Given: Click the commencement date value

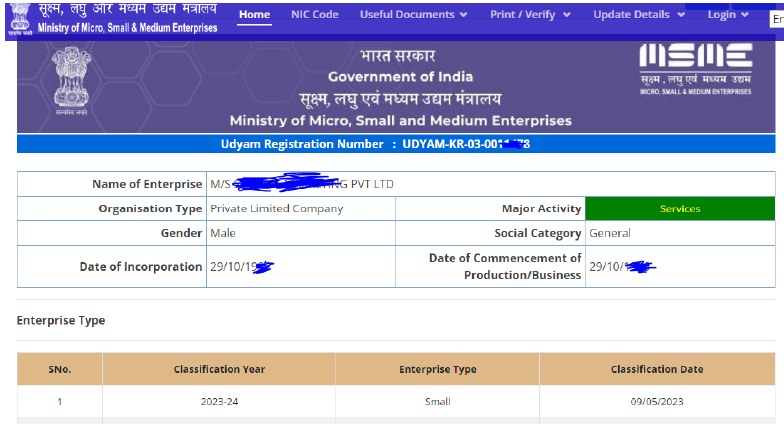Looking at the screenshot, I should pos(622,266).
